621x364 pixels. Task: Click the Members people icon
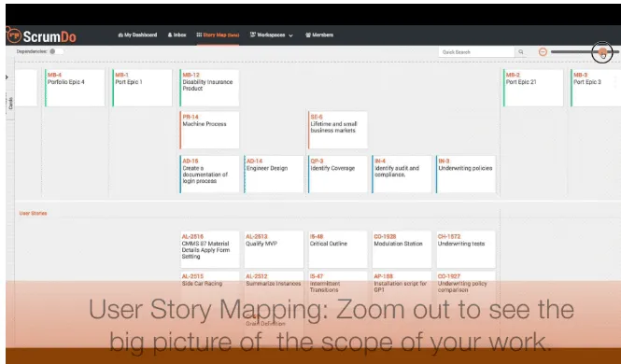[308, 35]
